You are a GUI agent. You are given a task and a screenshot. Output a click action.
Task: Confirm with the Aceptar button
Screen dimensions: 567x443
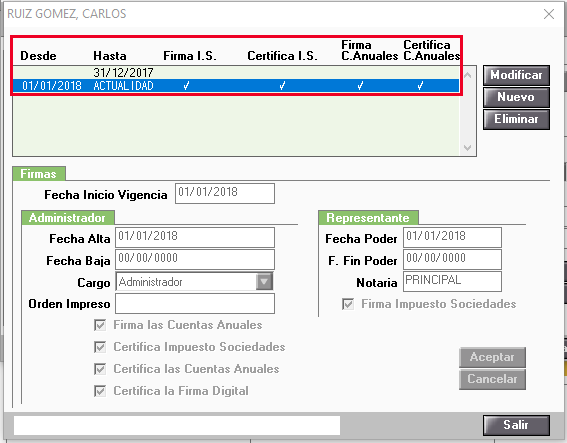tap(492, 357)
